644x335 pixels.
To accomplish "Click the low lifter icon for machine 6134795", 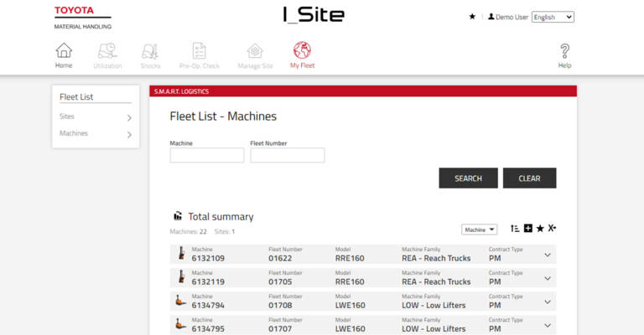I will pyautogui.click(x=180, y=324).
